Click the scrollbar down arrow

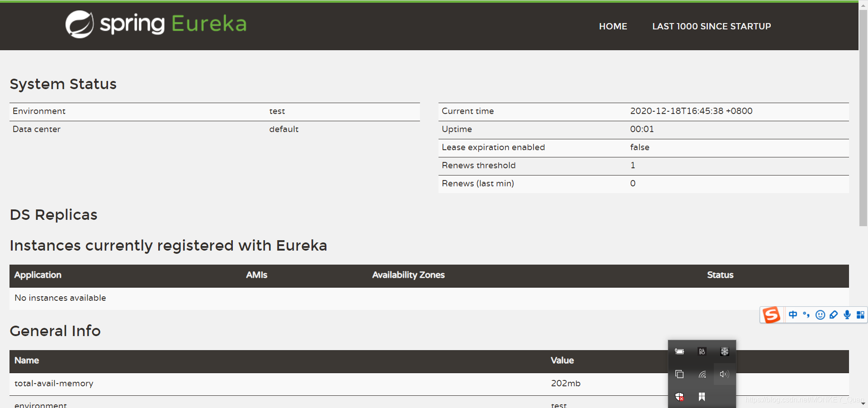(x=863, y=403)
